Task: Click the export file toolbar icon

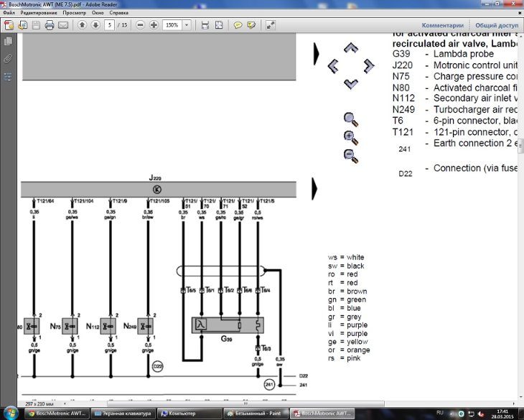Action: 23,25
